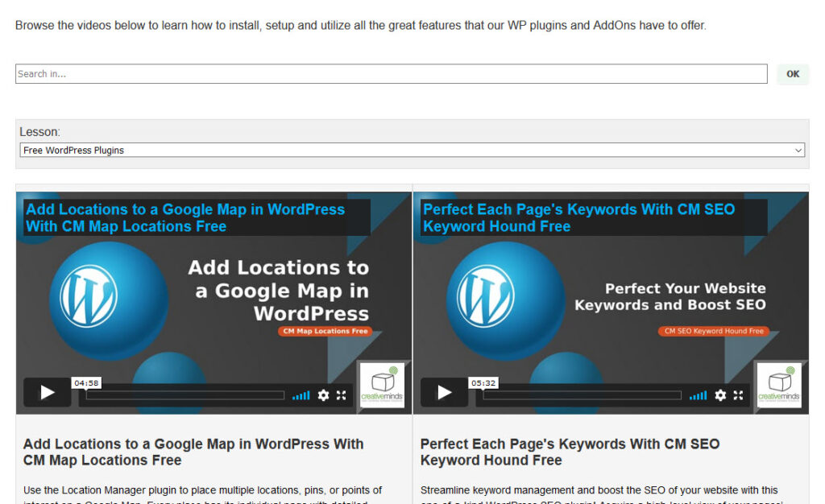Click the 05:32 duration label
825x504 pixels.
tap(483, 383)
